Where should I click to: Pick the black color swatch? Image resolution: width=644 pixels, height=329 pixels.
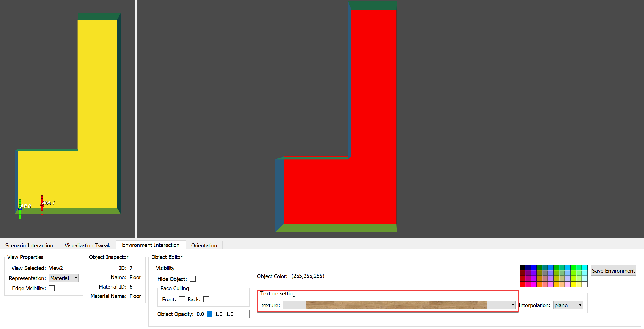pos(522,267)
